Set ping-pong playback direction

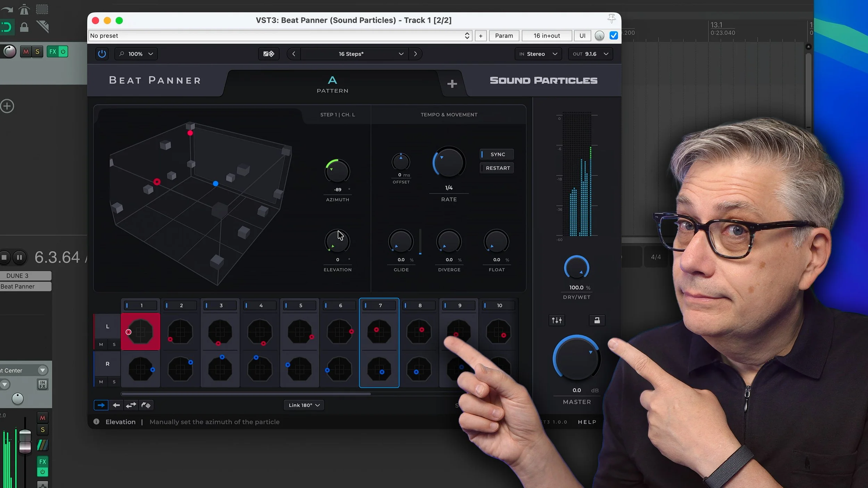pyautogui.click(x=131, y=405)
